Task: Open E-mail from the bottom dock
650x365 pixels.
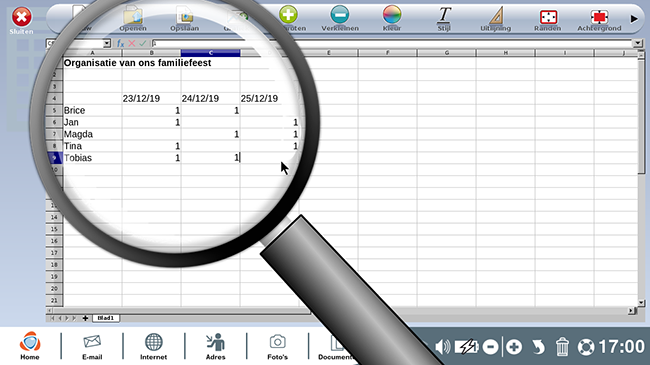Action: point(92,347)
